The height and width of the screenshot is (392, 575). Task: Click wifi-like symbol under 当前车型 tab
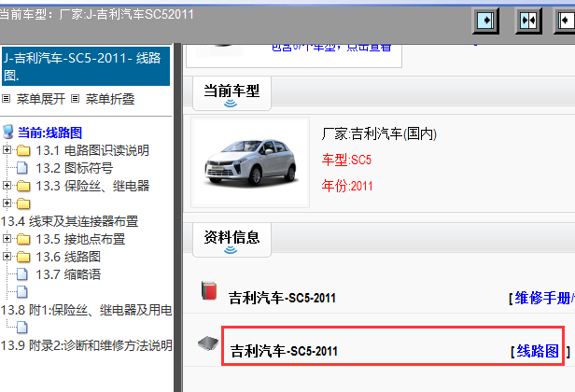(231, 104)
